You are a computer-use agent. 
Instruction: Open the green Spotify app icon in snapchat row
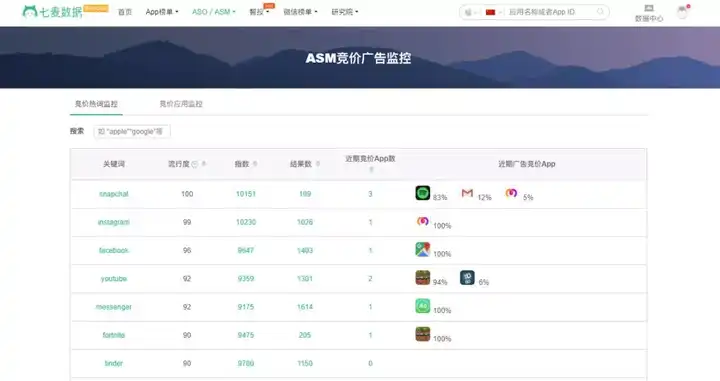422,193
